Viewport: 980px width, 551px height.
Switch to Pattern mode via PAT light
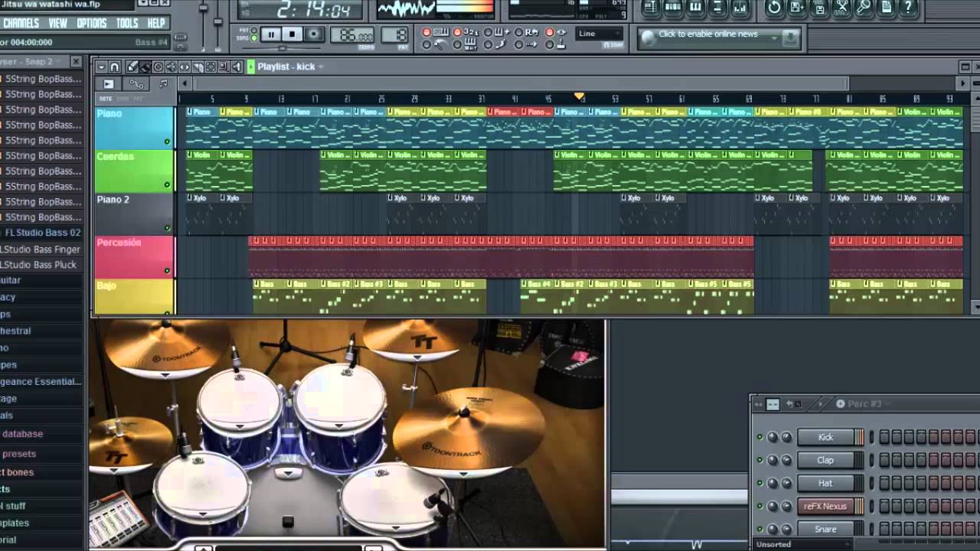point(253,30)
